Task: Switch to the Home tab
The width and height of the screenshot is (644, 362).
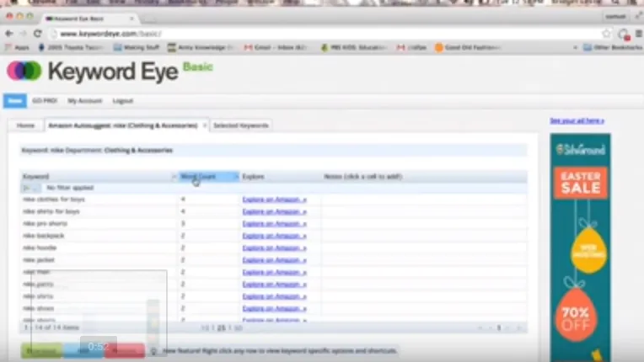Action: pyautogui.click(x=25, y=125)
